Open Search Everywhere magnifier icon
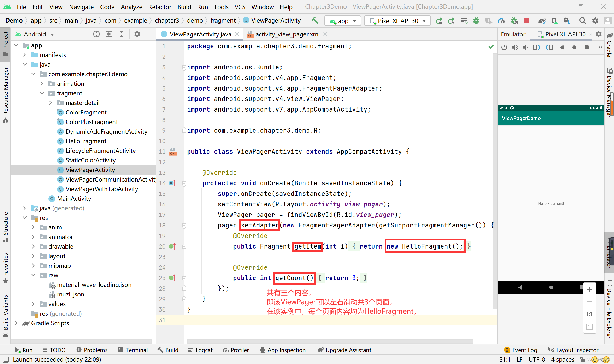The image size is (614, 364). click(583, 21)
